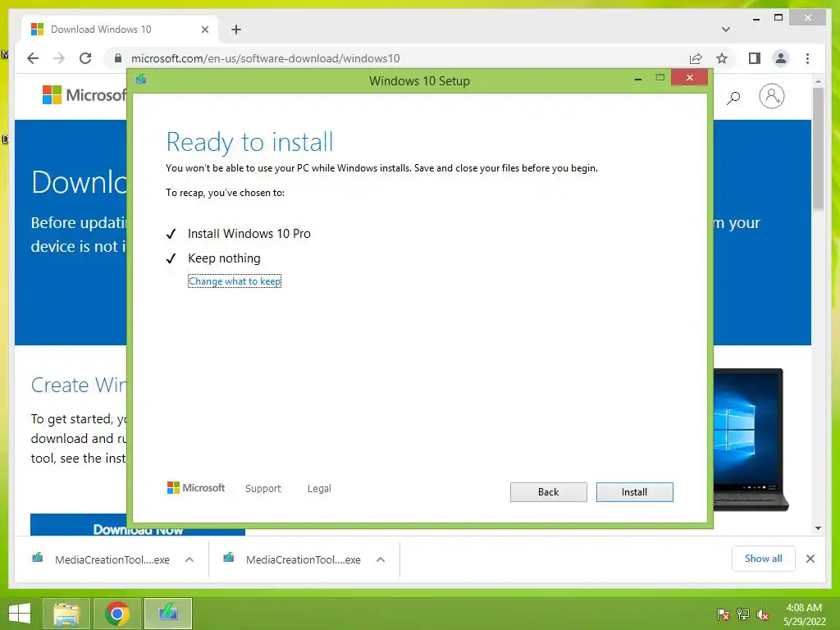The width and height of the screenshot is (840, 630).
Task: Expand options for second MediaCreationTool download
Action: [381, 559]
